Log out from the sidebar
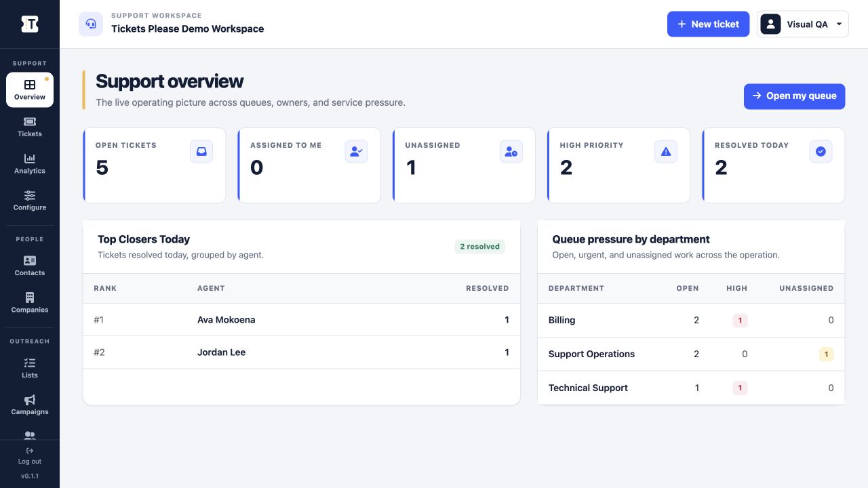The image size is (868, 488). [30, 455]
